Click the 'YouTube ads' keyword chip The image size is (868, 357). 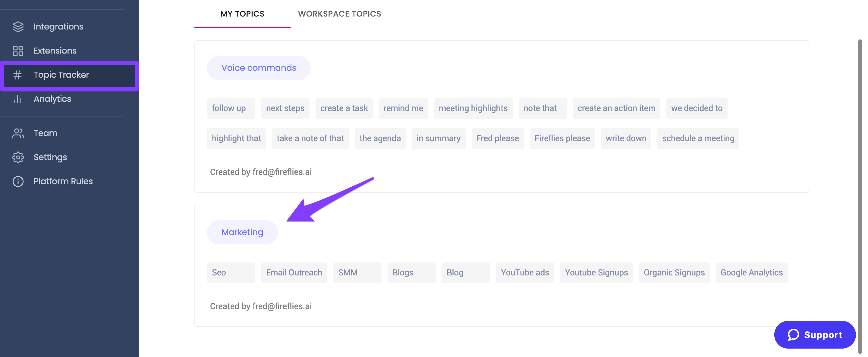click(525, 272)
